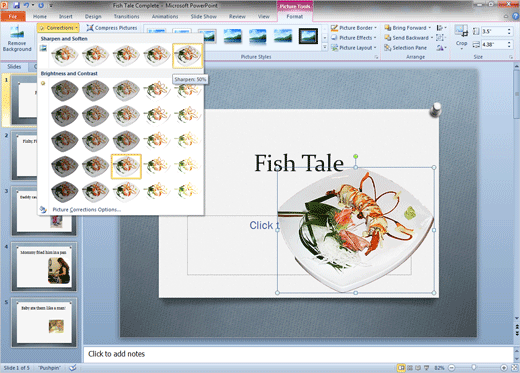
Task: Expand the Bring Forward dropdown arrow
Action: tap(430, 28)
